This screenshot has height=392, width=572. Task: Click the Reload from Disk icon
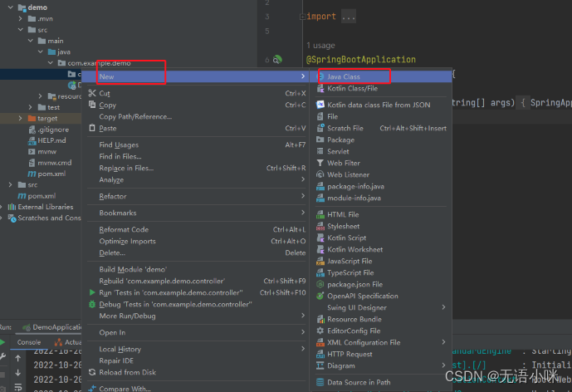tap(92, 372)
